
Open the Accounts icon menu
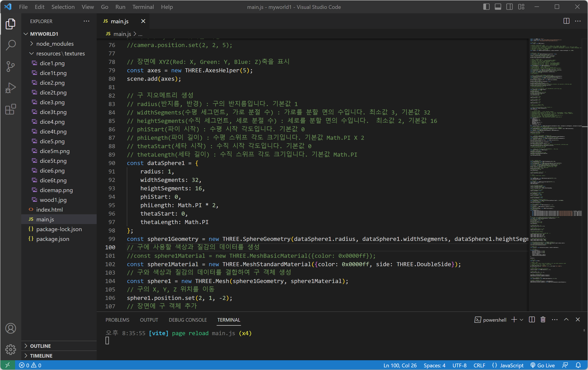[10, 328]
